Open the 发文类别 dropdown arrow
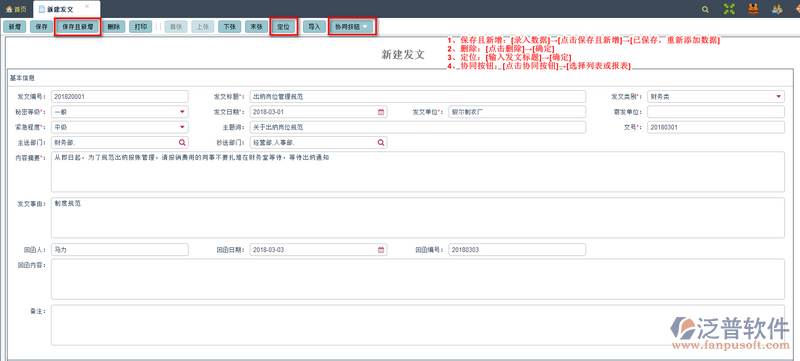 point(779,96)
